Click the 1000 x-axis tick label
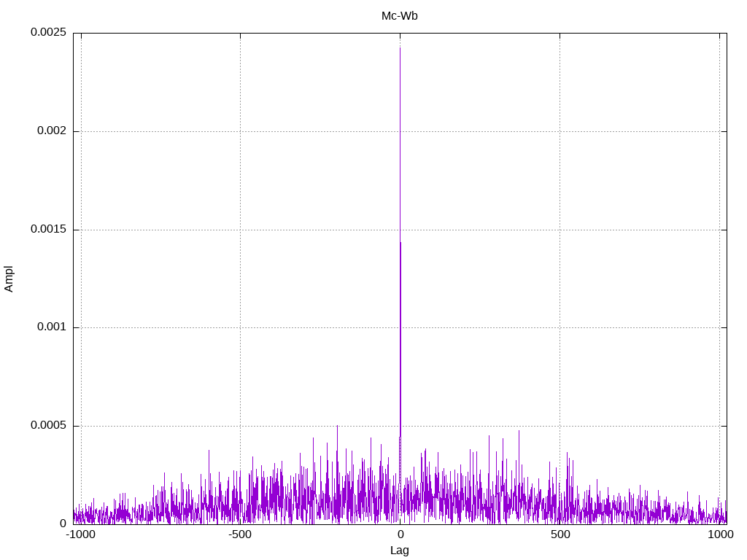This screenshot has height=560, width=747. click(720, 534)
